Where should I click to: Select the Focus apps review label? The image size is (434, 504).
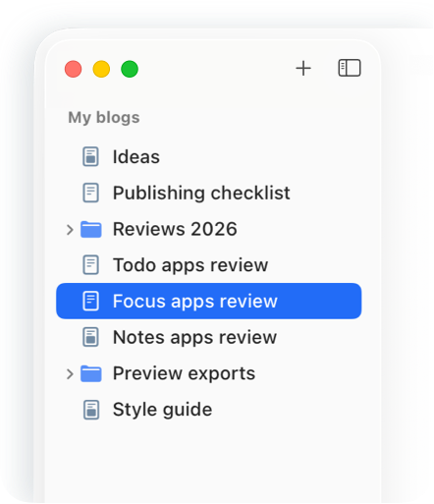click(195, 301)
